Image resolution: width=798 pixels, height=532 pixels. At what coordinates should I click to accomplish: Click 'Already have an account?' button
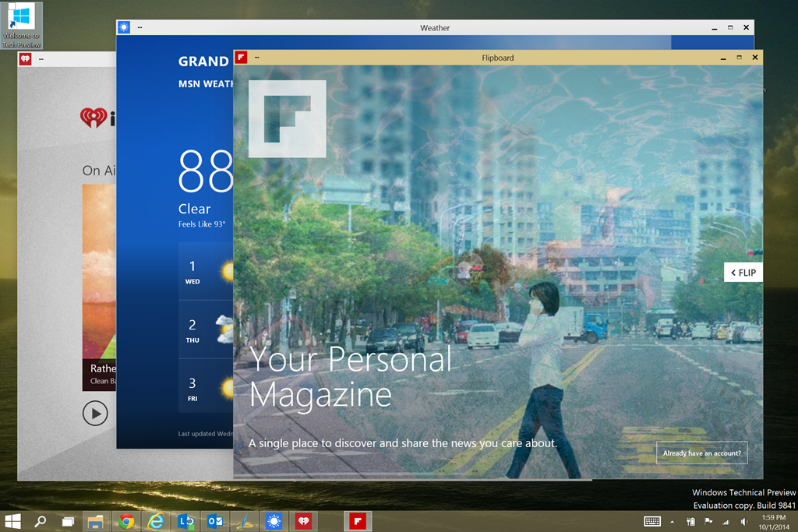(x=702, y=453)
